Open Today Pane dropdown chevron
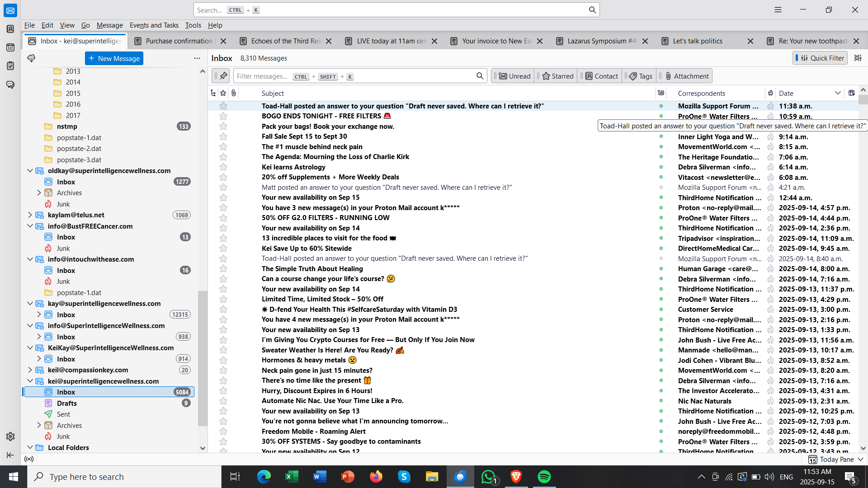The height and width of the screenshot is (488, 868). [x=860, y=460]
